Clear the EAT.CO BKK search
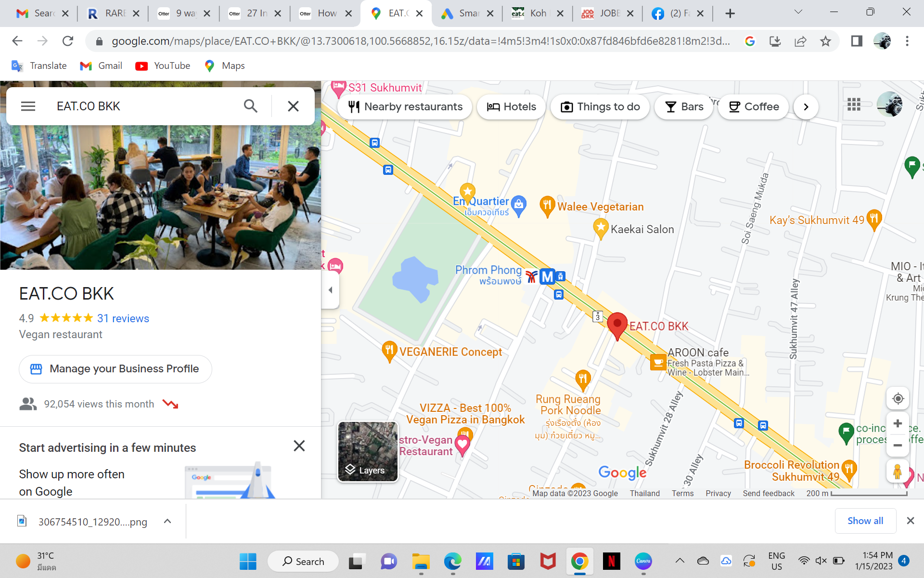 [x=293, y=106]
